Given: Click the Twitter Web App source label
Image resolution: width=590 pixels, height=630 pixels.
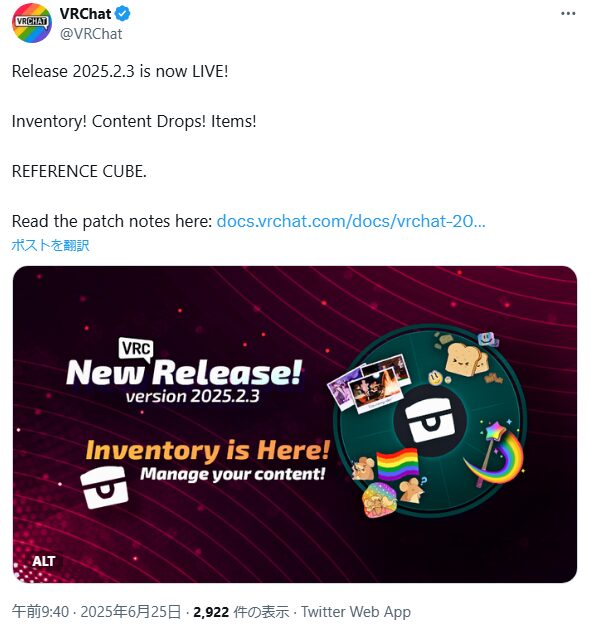Looking at the screenshot, I should pos(356,612).
